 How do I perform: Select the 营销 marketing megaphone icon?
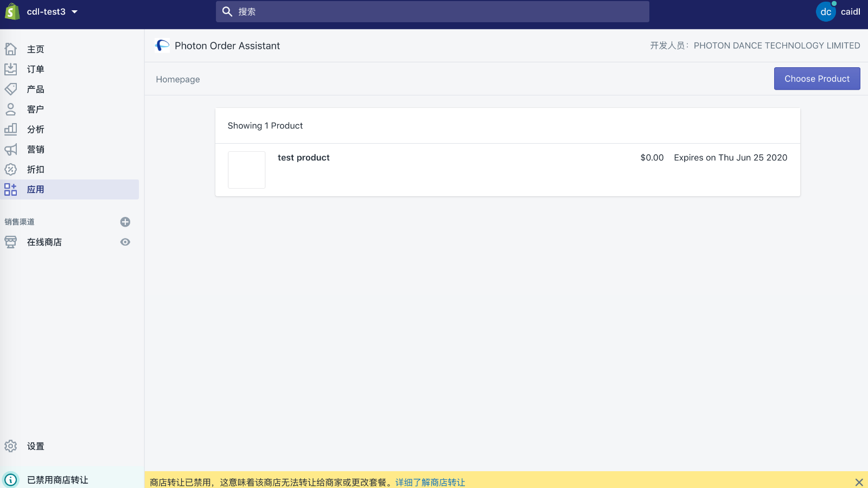point(11,149)
